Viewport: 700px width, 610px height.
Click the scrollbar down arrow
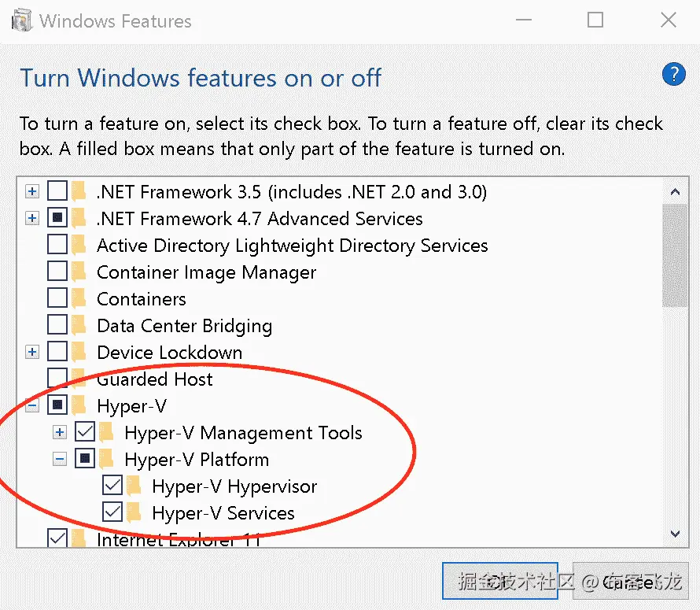pos(675,534)
